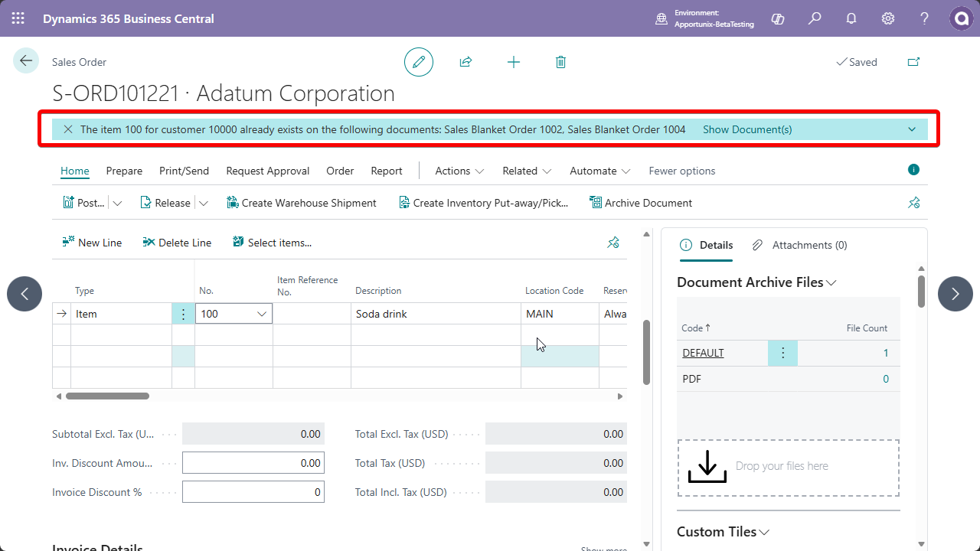
Task: Click the green info indicator icon
Action: (913, 170)
